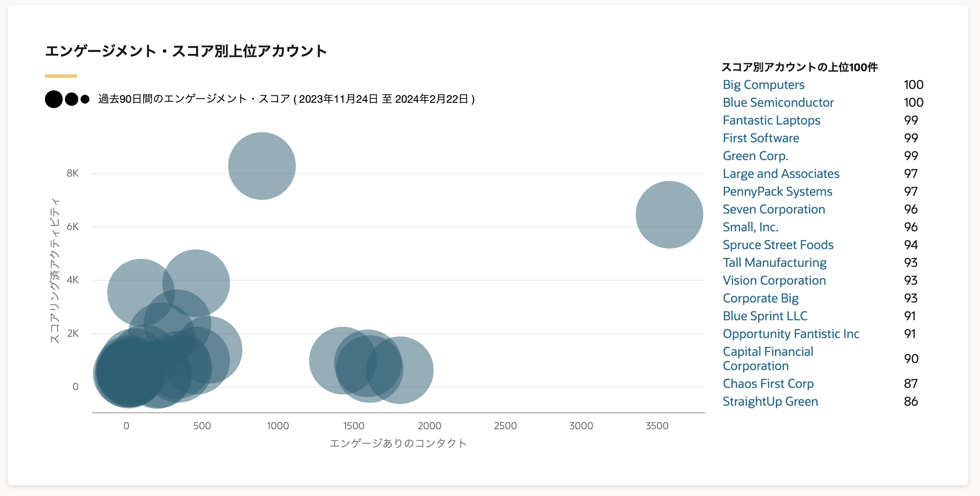Click the Fantastic Laptops link
Image resolution: width=980 pixels, height=496 pixels.
click(771, 120)
